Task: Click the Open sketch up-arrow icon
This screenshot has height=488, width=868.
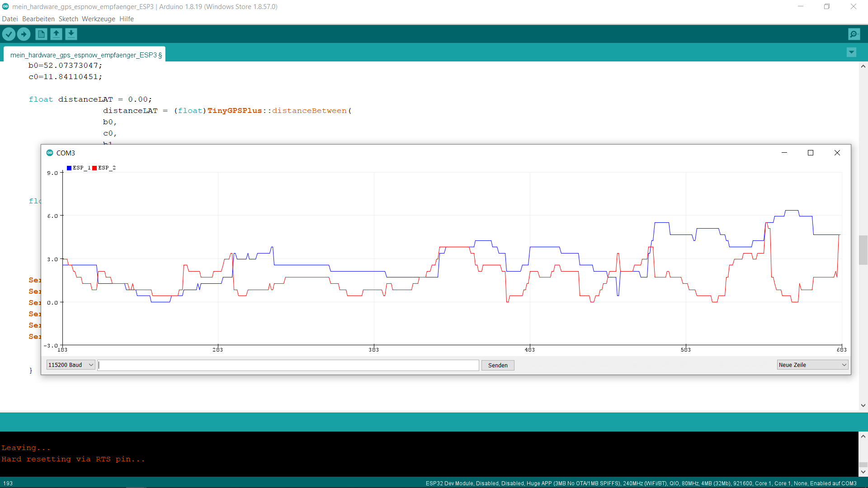Action: point(56,34)
